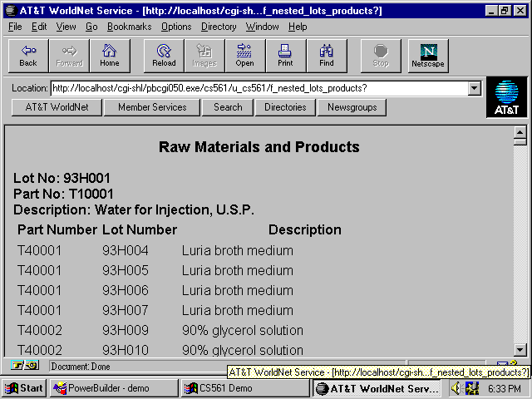The image size is (532, 399).
Task: Open the Options menu
Action: point(176,27)
